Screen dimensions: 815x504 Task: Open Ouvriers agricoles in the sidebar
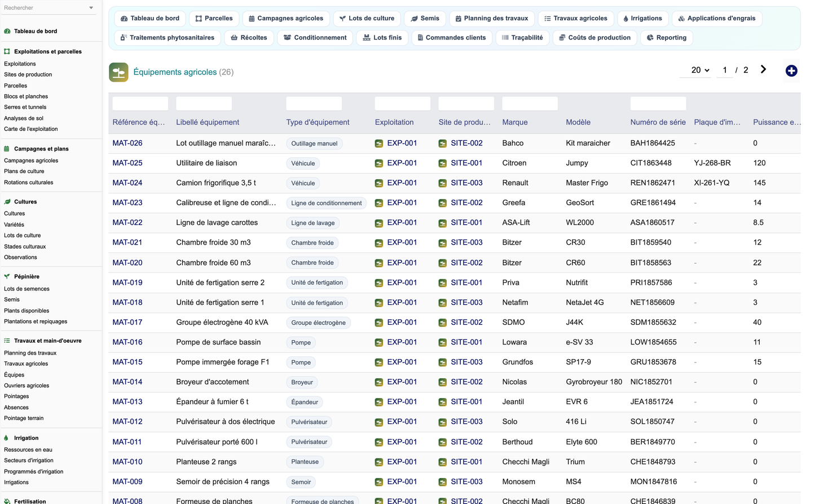click(x=27, y=386)
